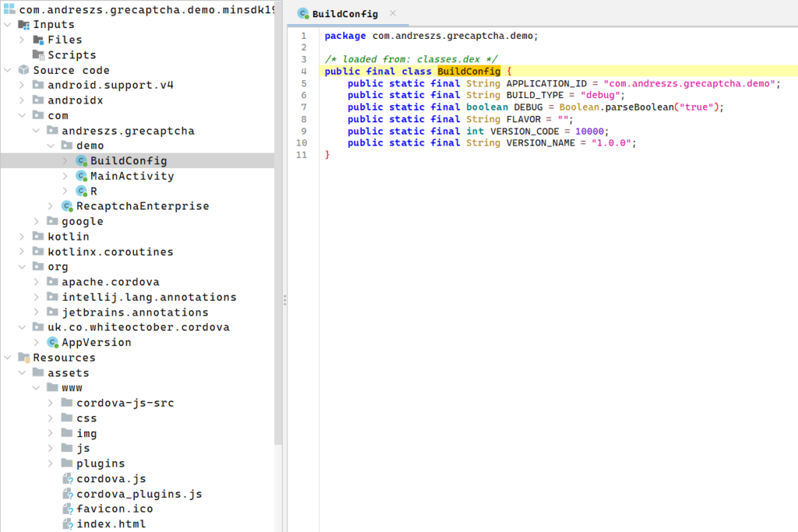Click the favicon.ico file icon

(x=68, y=509)
